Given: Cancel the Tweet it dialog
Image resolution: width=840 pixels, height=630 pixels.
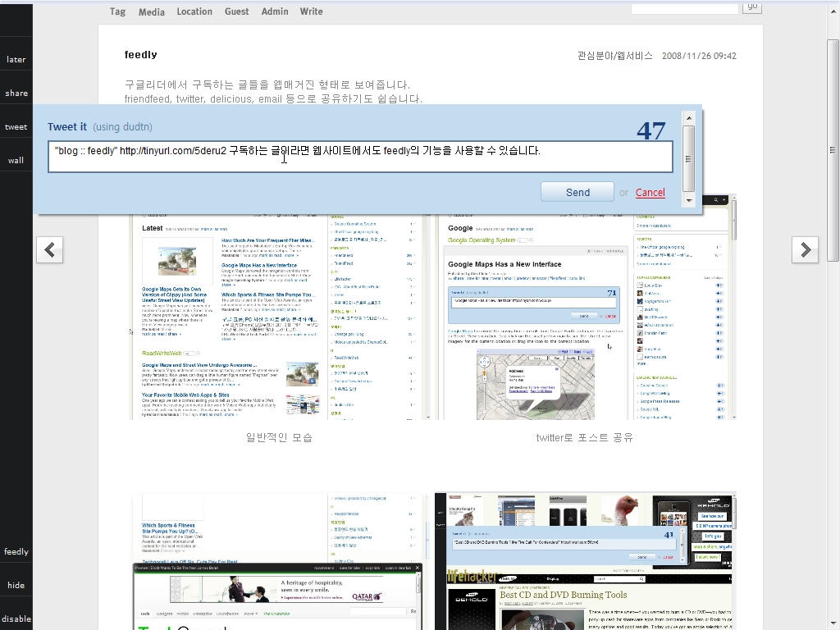Looking at the screenshot, I should (650, 192).
